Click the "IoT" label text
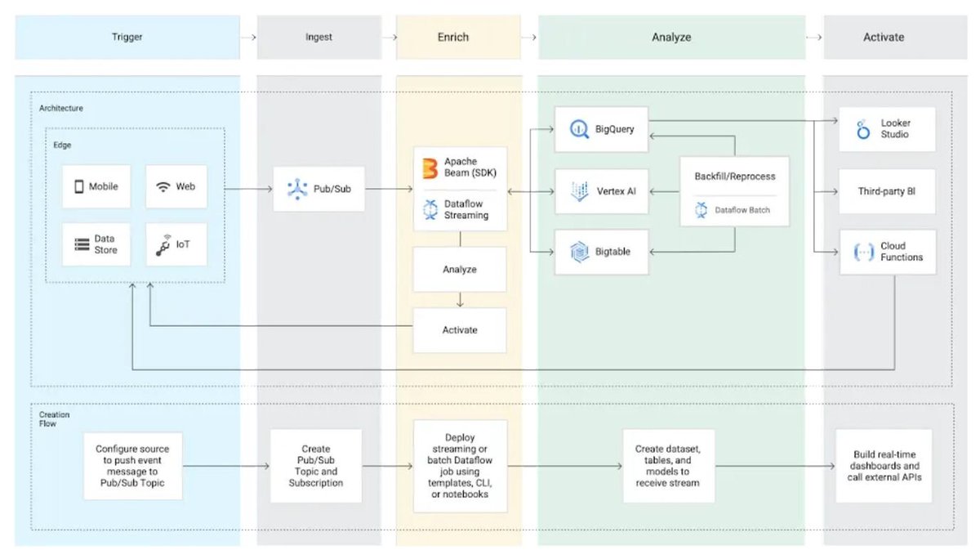The width and height of the screenshot is (980, 559). click(183, 244)
